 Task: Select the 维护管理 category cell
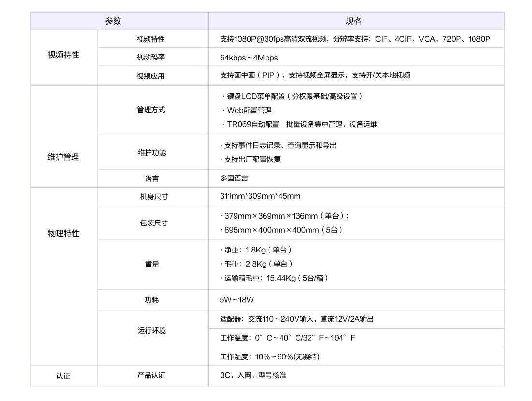click(65, 157)
